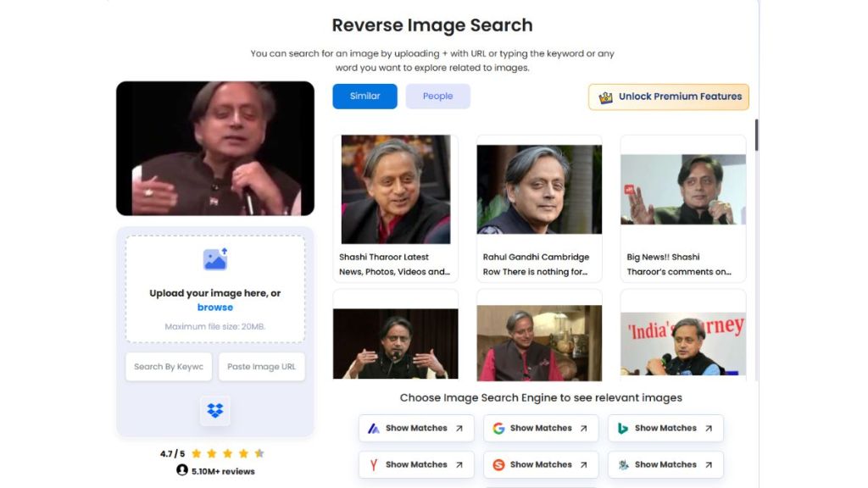This screenshot has height=488, width=868.
Task: Open Bing Show Matches results
Action: coord(665,428)
